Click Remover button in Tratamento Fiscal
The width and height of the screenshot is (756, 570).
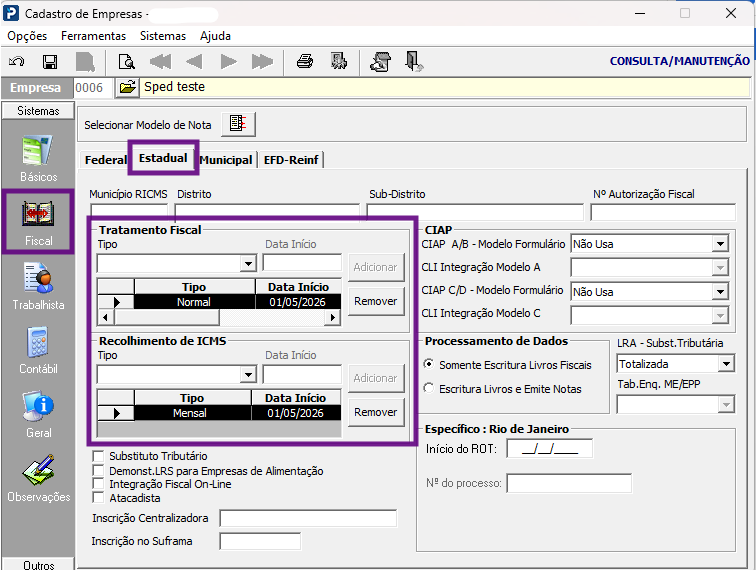click(x=376, y=301)
